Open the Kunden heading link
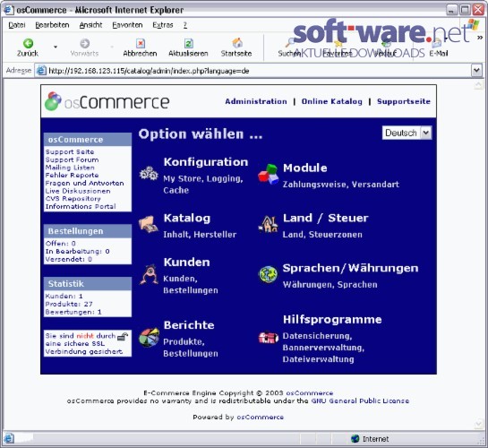 (x=187, y=263)
